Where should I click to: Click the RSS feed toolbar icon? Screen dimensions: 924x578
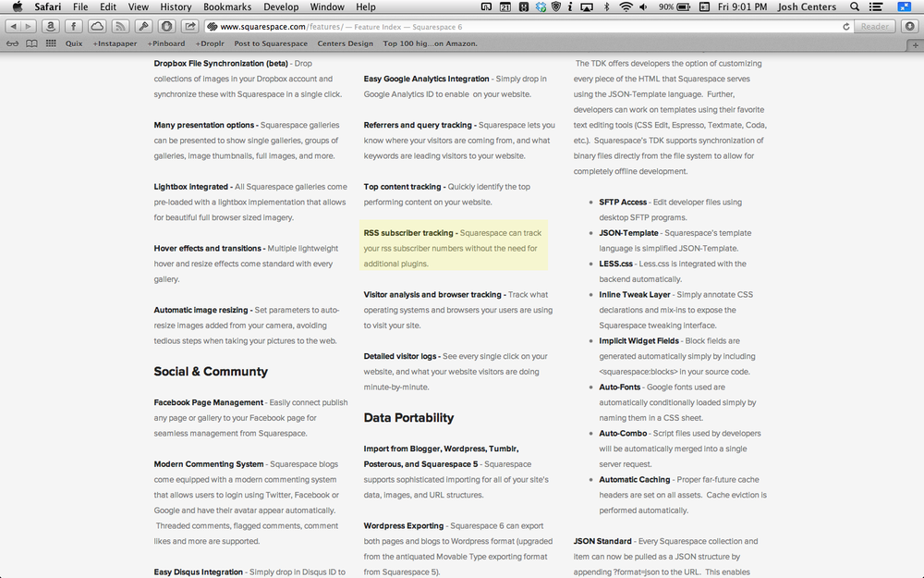click(x=121, y=26)
